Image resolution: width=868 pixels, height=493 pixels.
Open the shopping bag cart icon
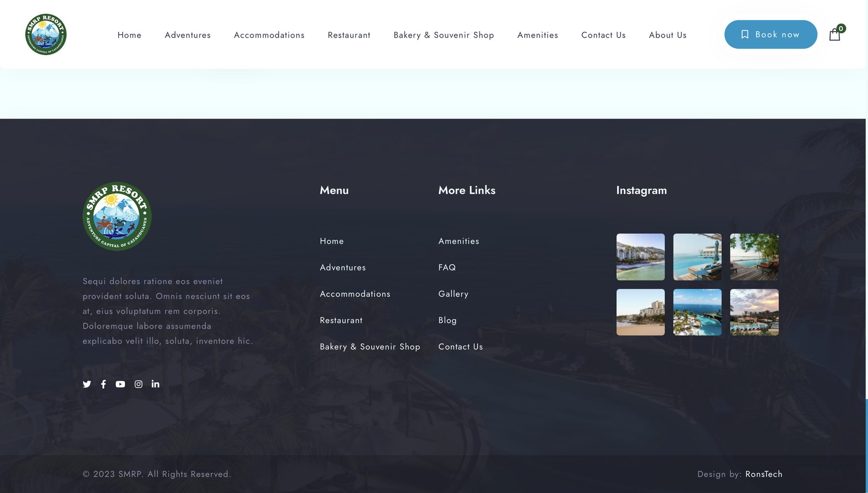click(x=835, y=35)
